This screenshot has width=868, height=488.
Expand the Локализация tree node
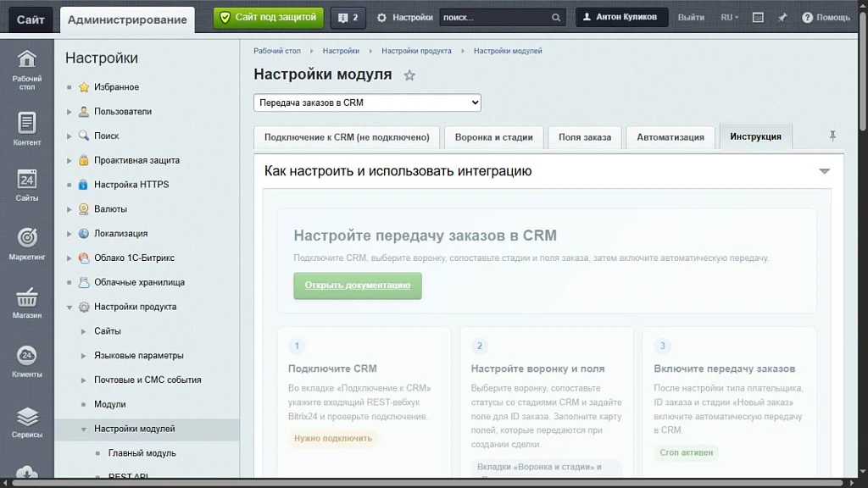[70, 234]
